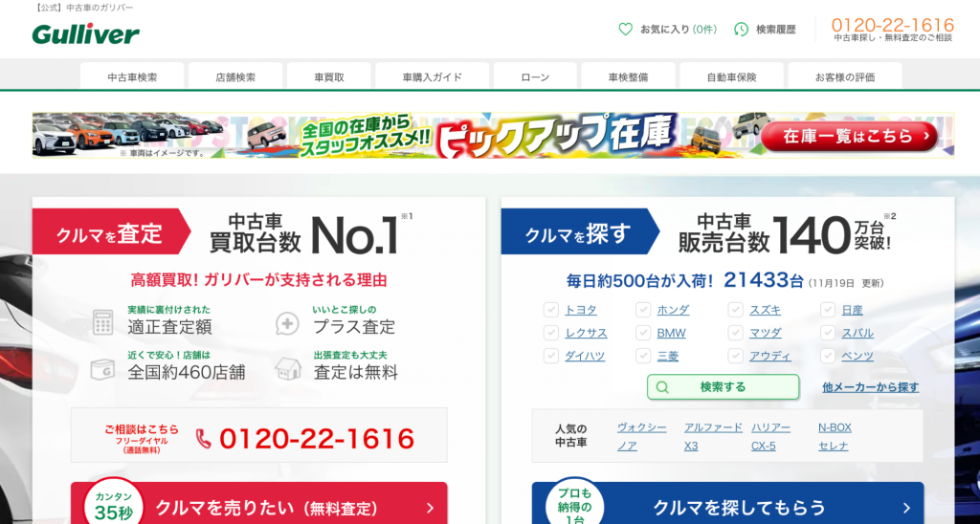Tick the BMW checkbox
Image resolution: width=980 pixels, height=524 pixels.
[x=643, y=333]
